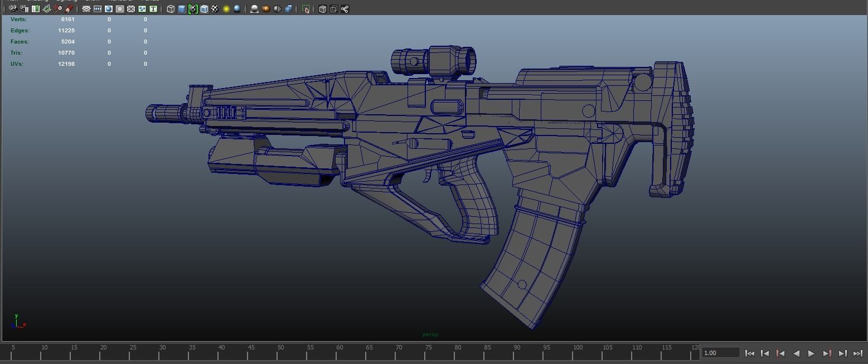Toggle X-Ray Active Components icon
The image size is (868, 364).
coord(333,9)
